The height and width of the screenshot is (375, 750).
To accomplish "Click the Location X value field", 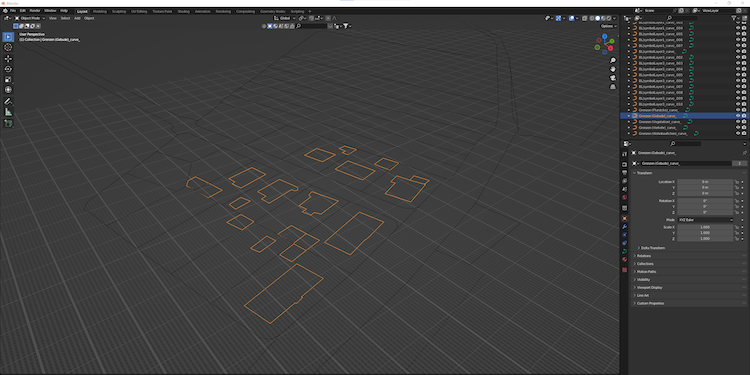I will click(705, 182).
